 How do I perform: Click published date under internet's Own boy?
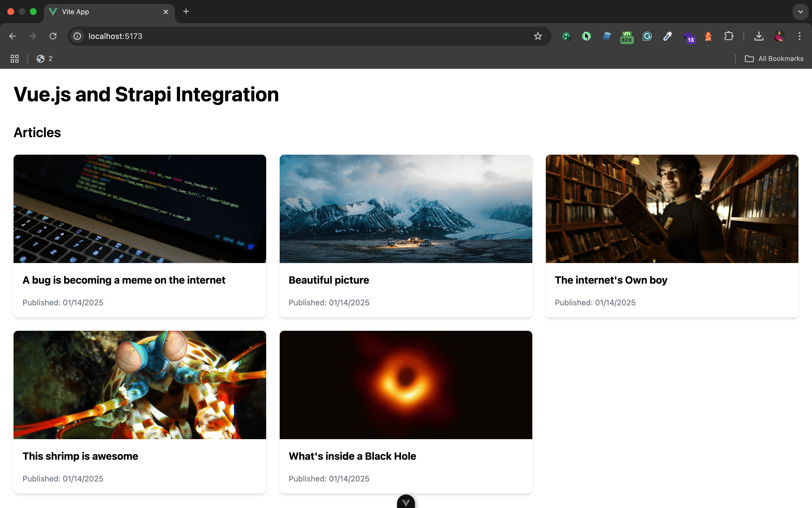pos(595,302)
